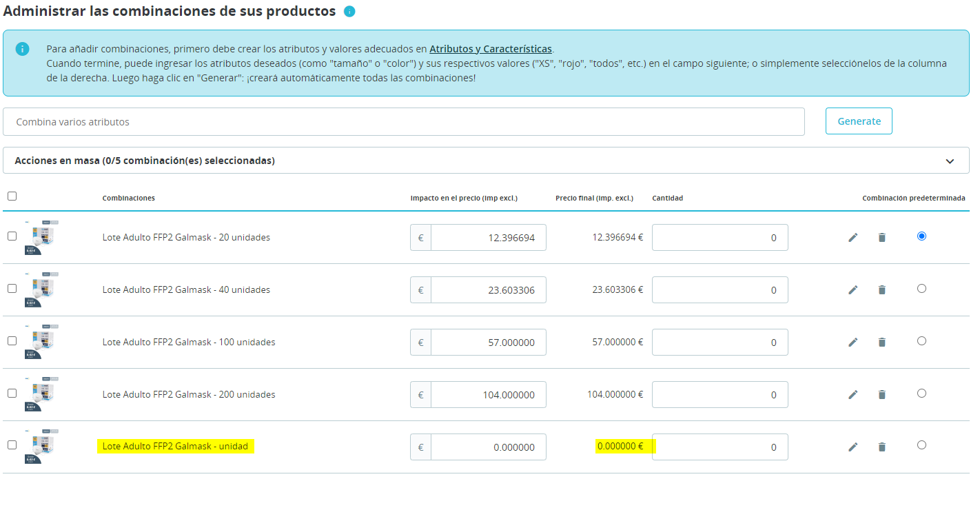This screenshot has height=510, width=980.
Task: Click 'Lote Adulto FFP2 Galmask - 40 unidades' text
Action: pyautogui.click(x=186, y=289)
